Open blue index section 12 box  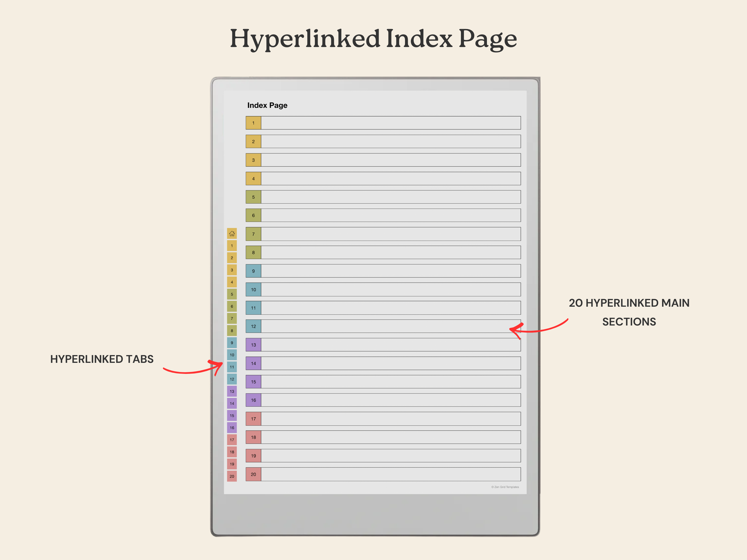pyautogui.click(x=253, y=326)
